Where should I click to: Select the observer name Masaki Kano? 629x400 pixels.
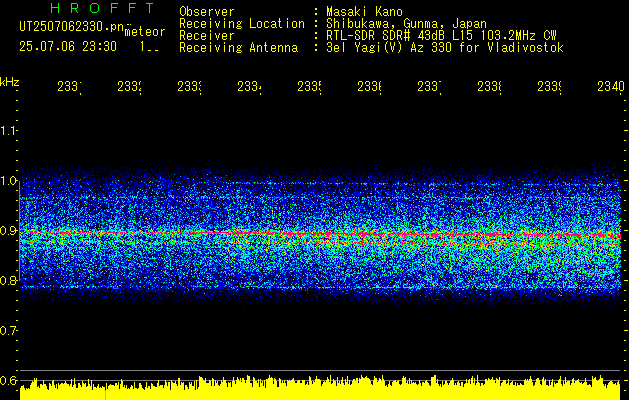pos(364,11)
